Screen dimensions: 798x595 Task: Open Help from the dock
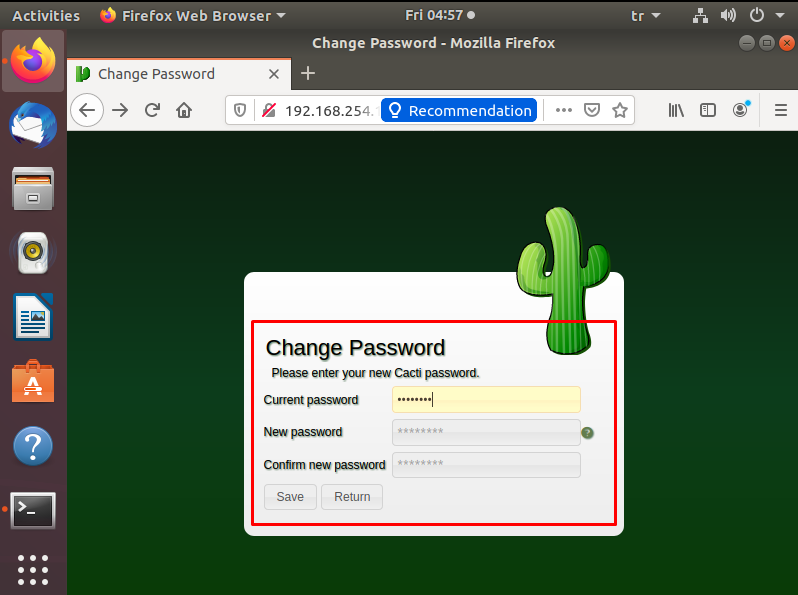coord(33,446)
